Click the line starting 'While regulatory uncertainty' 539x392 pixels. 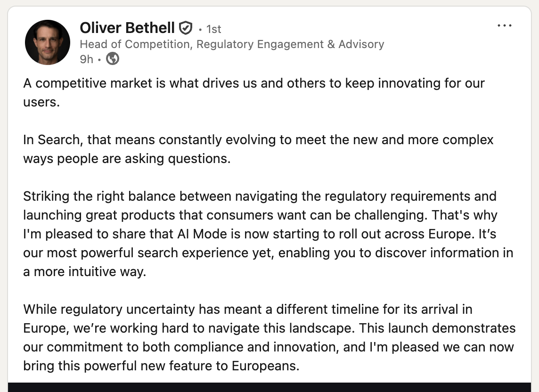(247, 309)
